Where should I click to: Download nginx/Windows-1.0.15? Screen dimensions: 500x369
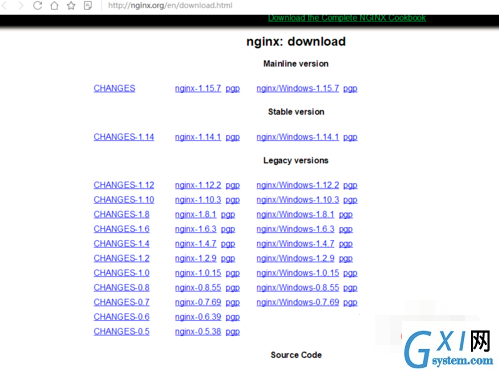click(x=298, y=273)
